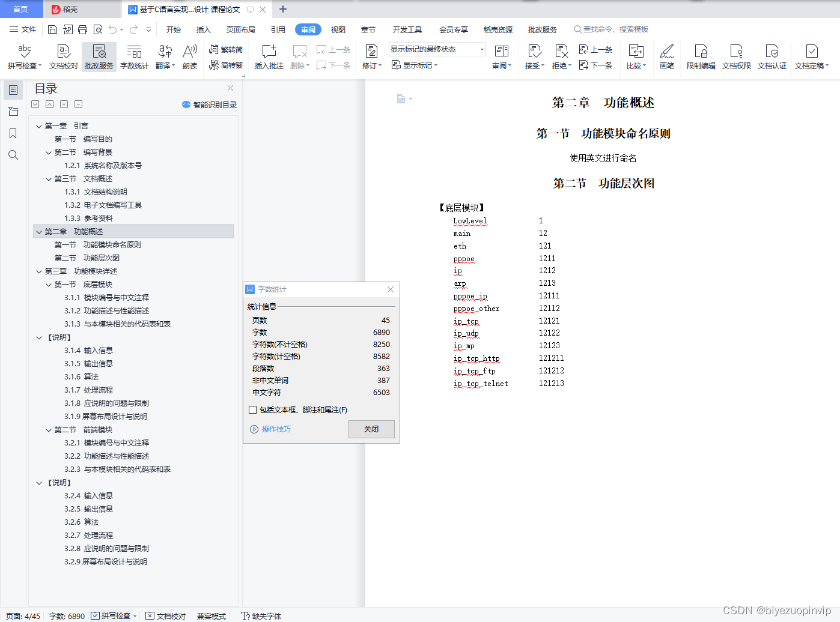This screenshot has height=622, width=840.
Task: Go to previous revision via 上一条
Action: pos(596,50)
